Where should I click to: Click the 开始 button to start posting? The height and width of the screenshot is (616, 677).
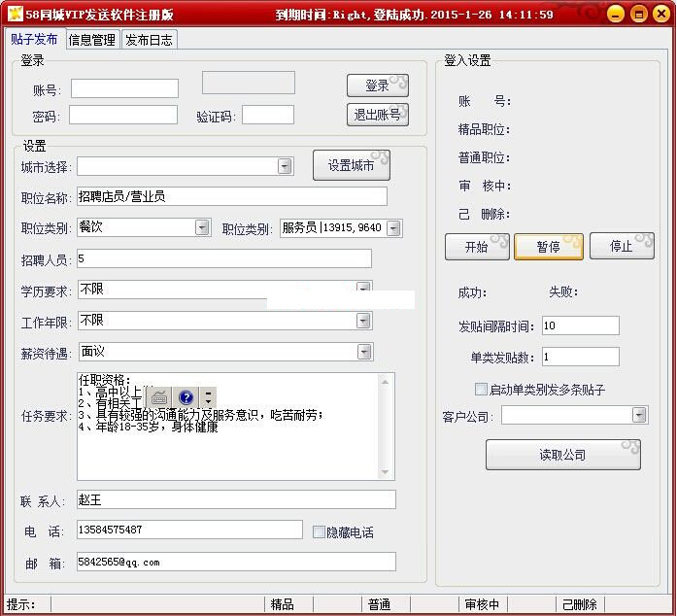477,247
